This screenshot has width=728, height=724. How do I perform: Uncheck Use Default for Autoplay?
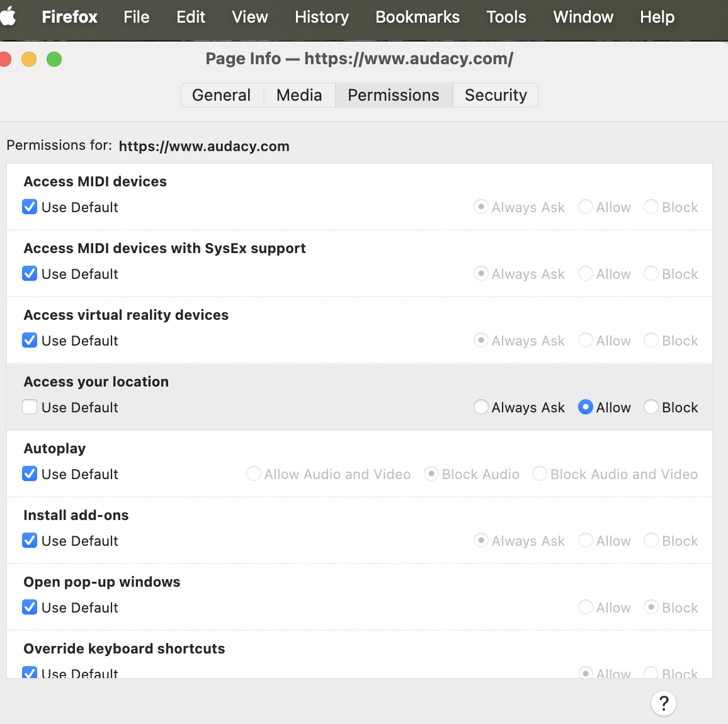click(x=30, y=474)
